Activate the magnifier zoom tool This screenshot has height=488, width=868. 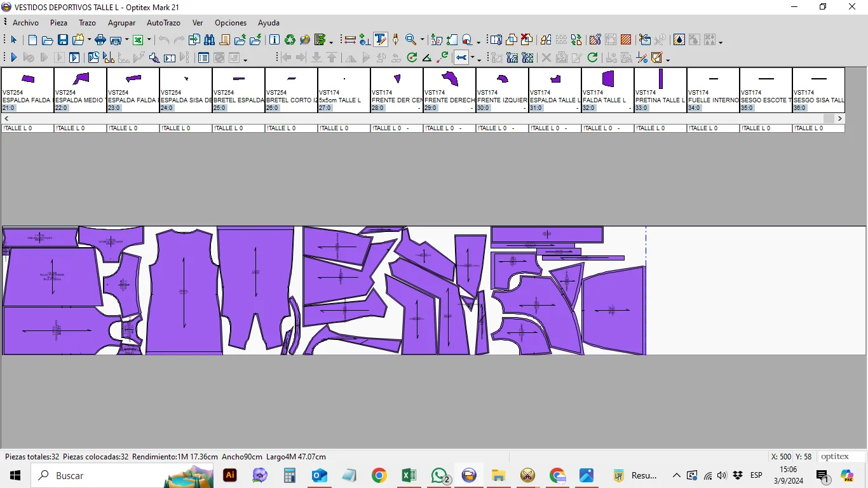(411, 40)
